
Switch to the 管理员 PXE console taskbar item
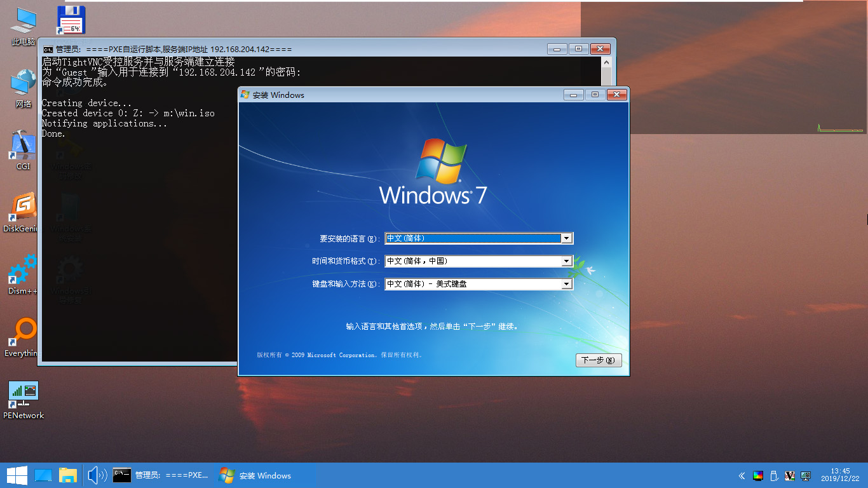click(161, 475)
